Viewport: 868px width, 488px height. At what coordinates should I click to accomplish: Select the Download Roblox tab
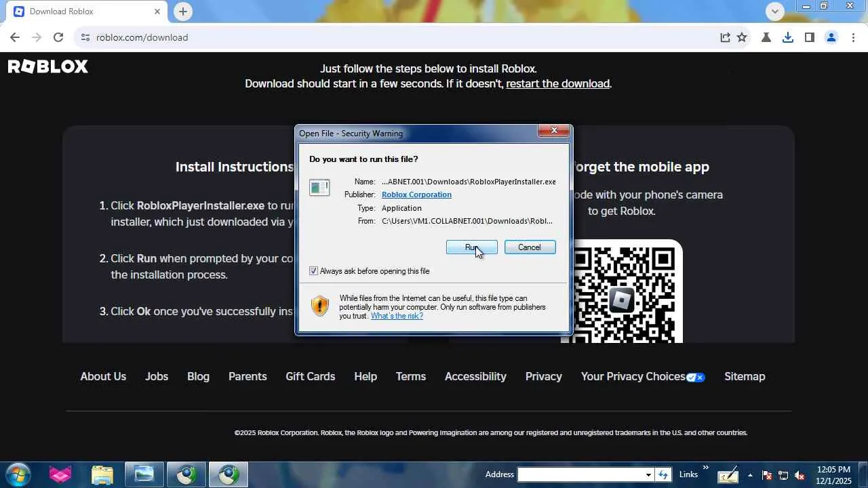[88, 12]
